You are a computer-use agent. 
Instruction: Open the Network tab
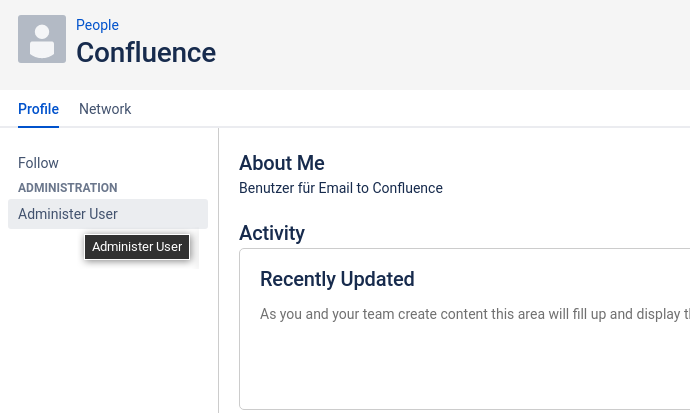click(105, 109)
